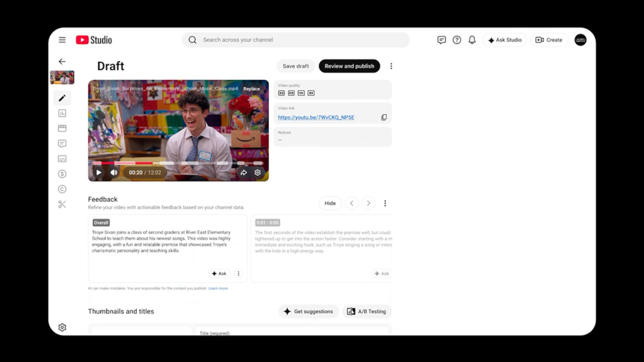Screen dimensions: 644x362
Task: Open the send feedback icon in header
Action: [441, 40]
